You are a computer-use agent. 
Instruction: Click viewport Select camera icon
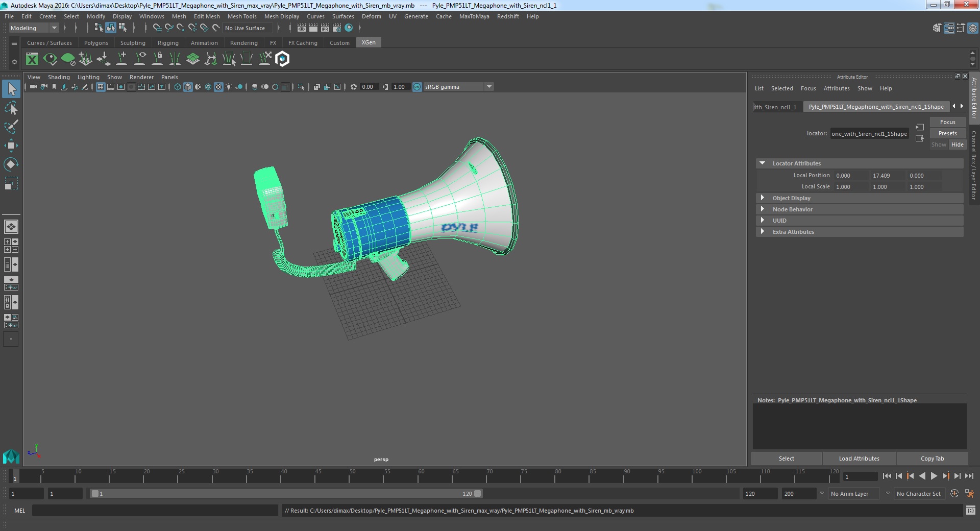click(x=34, y=87)
